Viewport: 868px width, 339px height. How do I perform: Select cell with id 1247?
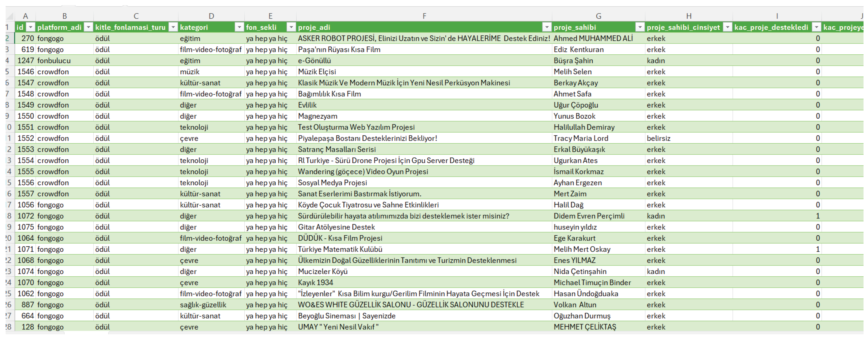tap(26, 61)
